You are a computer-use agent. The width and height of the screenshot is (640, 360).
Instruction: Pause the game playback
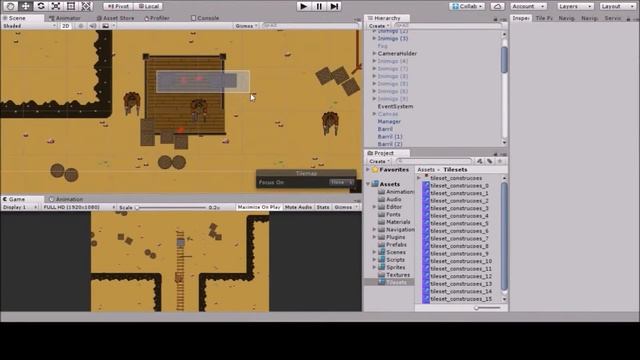(x=319, y=6)
